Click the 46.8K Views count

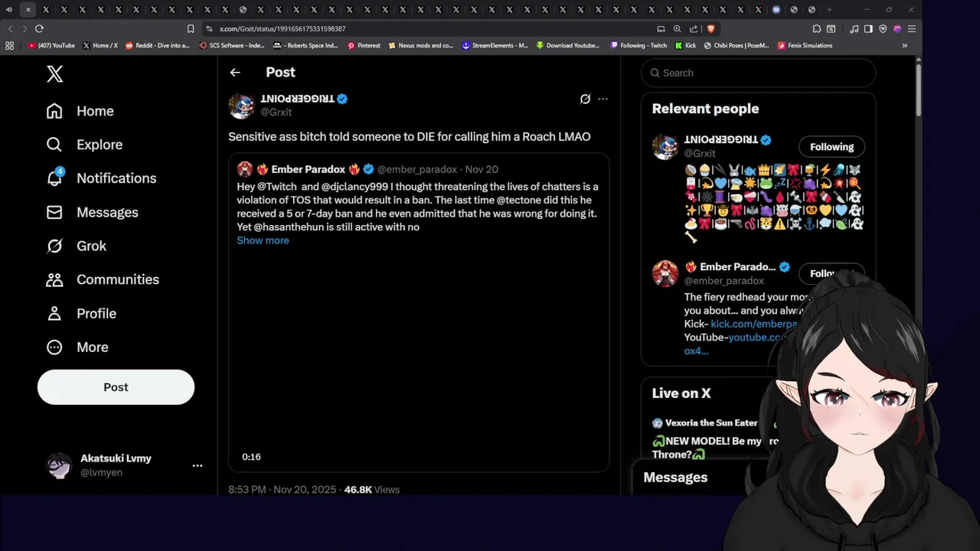pos(372,490)
